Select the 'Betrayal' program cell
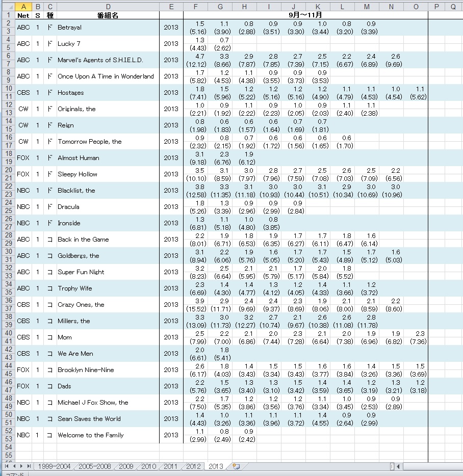 click(x=108, y=28)
